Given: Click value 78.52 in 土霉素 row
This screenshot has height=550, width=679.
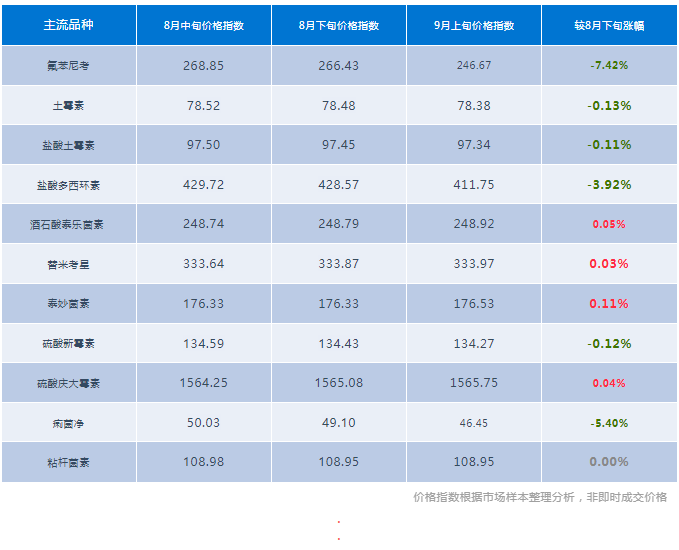Looking at the screenshot, I should [204, 105].
